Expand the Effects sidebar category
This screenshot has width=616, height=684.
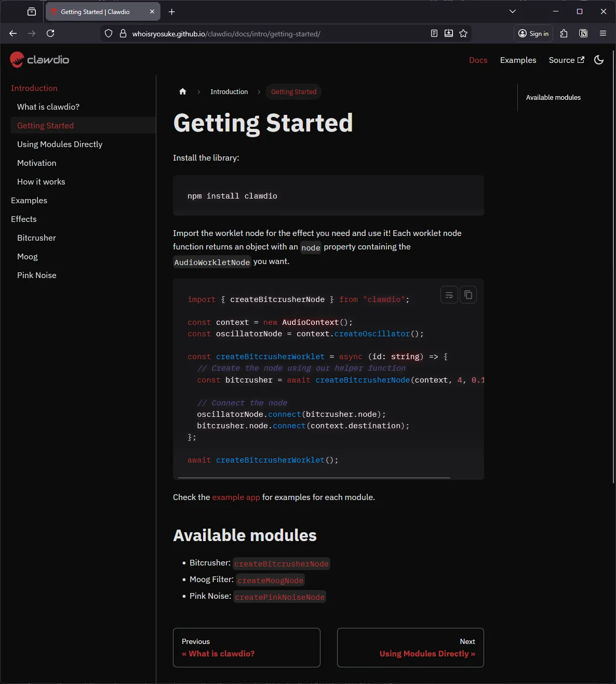(24, 219)
